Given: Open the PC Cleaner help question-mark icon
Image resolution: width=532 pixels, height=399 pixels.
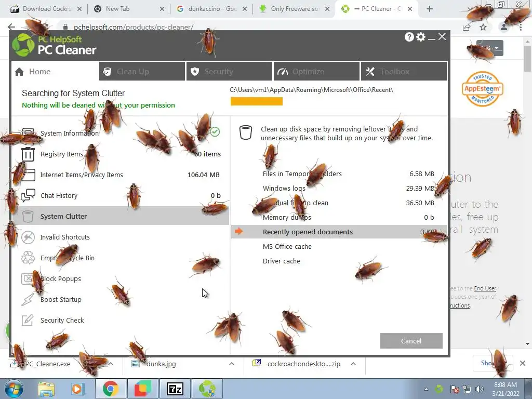Looking at the screenshot, I should (409, 37).
